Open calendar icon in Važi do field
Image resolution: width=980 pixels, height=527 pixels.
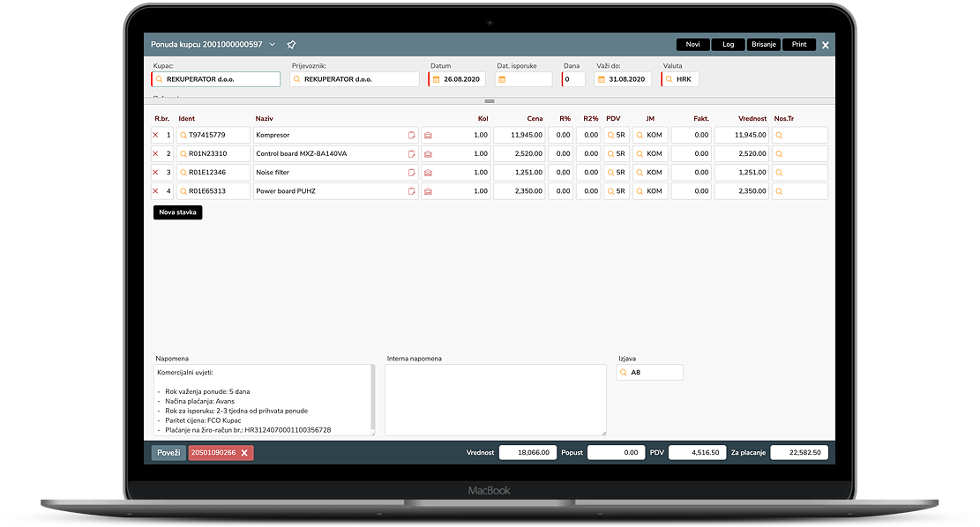click(x=602, y=79)
